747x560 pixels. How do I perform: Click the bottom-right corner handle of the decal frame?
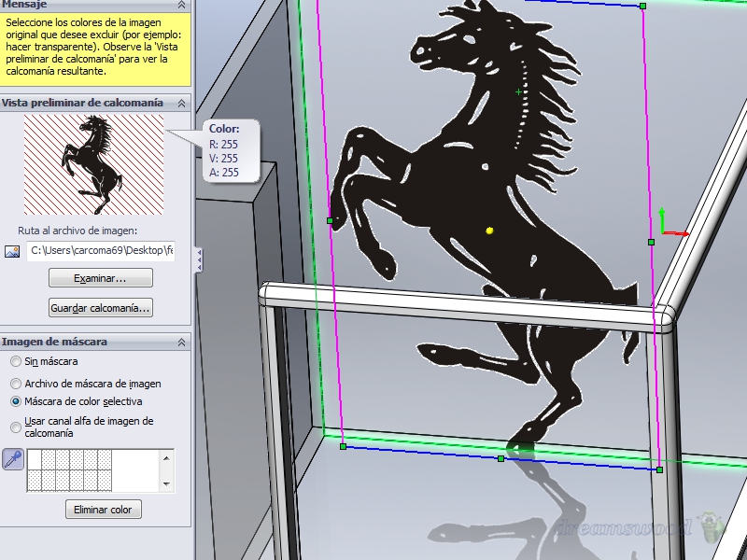pyautogui.click(x=659, y=469)
